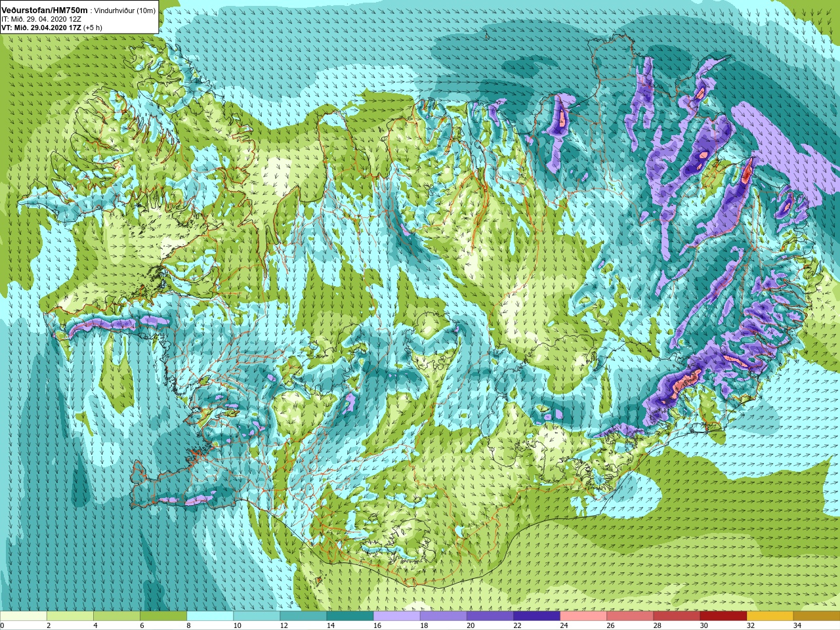
Task: Click the legend scale value 8
Action: pyautogui.click(x=189, y=625)
